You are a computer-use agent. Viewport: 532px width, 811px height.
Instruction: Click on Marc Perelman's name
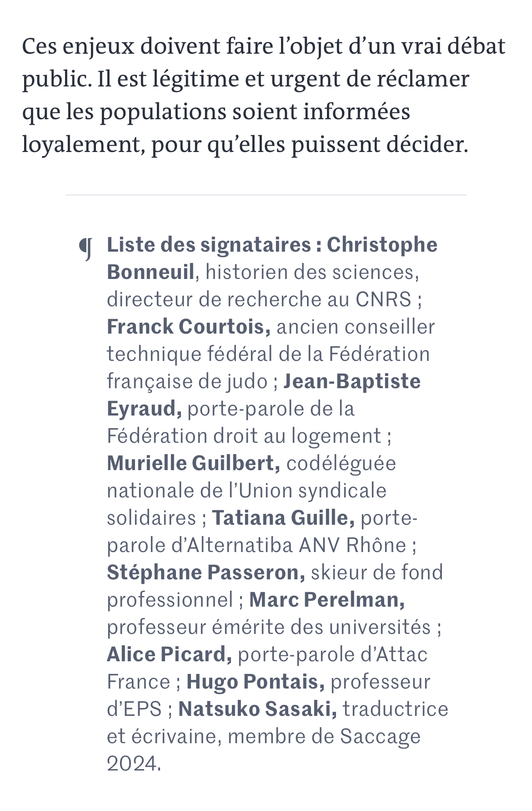327,600
